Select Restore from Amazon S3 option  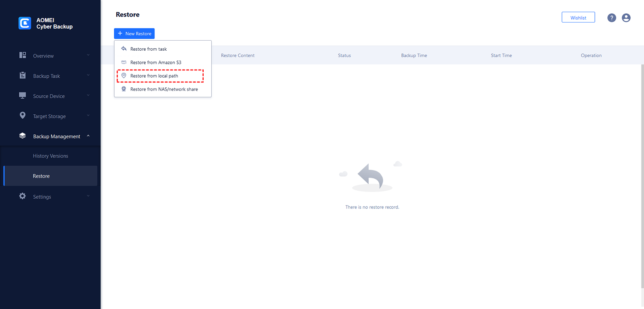point(163,62)
